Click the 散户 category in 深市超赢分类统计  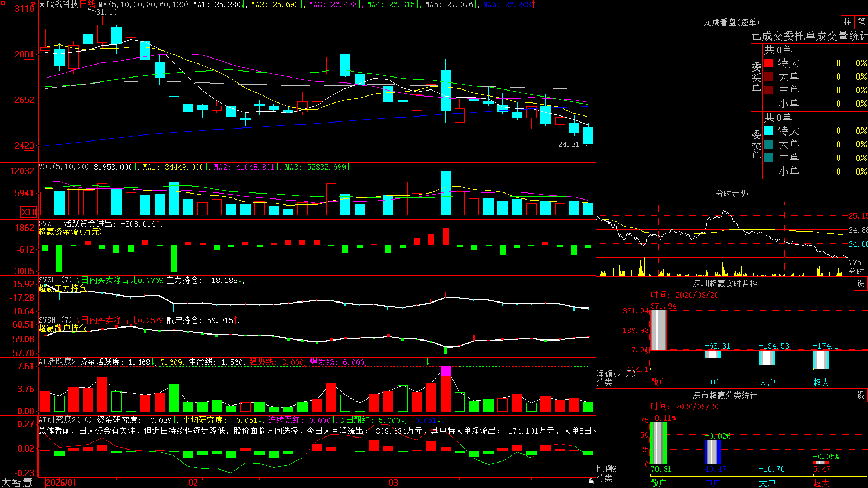tap(659, 483)
